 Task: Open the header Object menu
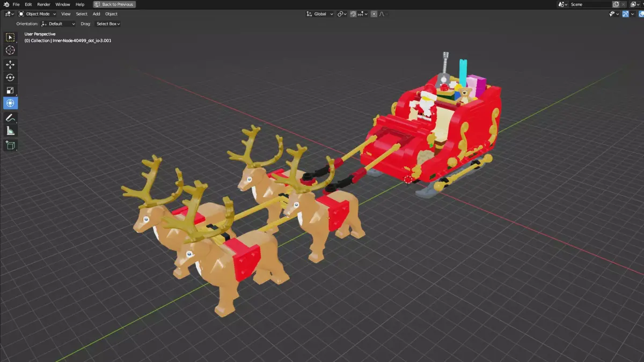[x=111, y=14]
